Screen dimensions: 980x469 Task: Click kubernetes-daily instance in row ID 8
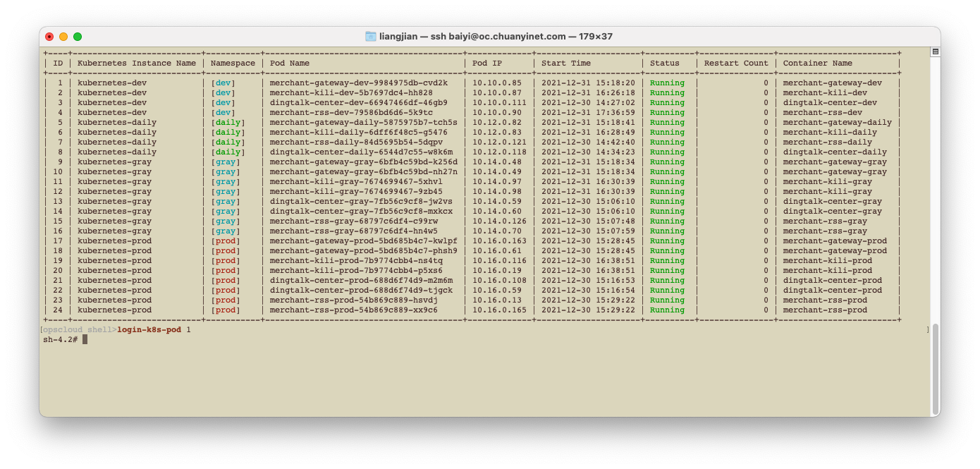[117, 152]
